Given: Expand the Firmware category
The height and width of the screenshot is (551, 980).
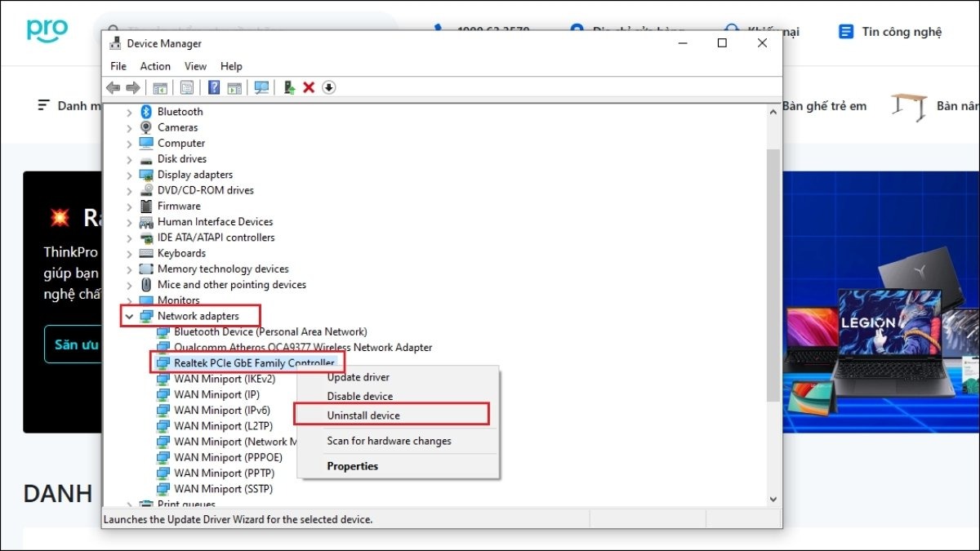Looking at the screenshot, I should point(129,207).
